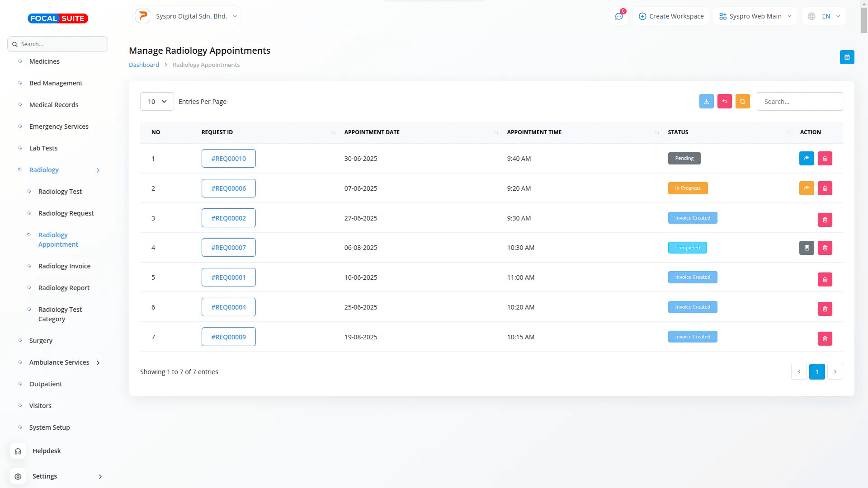Open Radiology Invoice in sidebar
Image resolution: width=868 pixels, height=488 pixels.
[x=64, y=266]
